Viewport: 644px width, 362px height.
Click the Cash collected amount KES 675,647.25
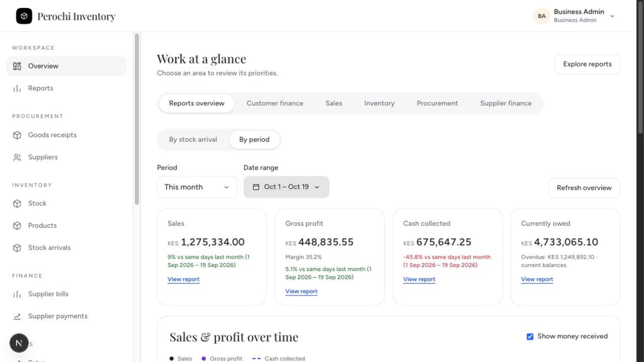(x=437, y=242)
